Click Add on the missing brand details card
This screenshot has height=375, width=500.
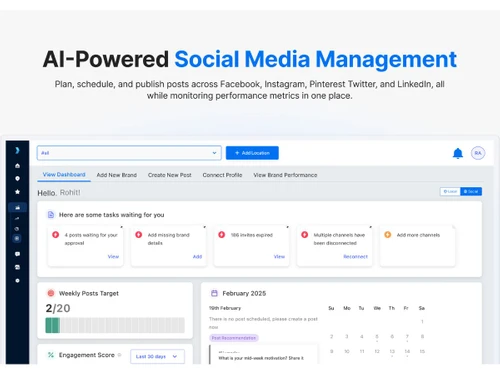tap(197, 256)
